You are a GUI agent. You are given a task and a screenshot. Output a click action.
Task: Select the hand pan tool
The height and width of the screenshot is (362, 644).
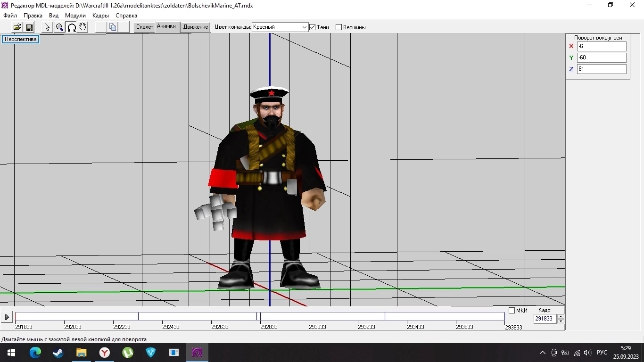pyautogui.click(x=83, y=27)
